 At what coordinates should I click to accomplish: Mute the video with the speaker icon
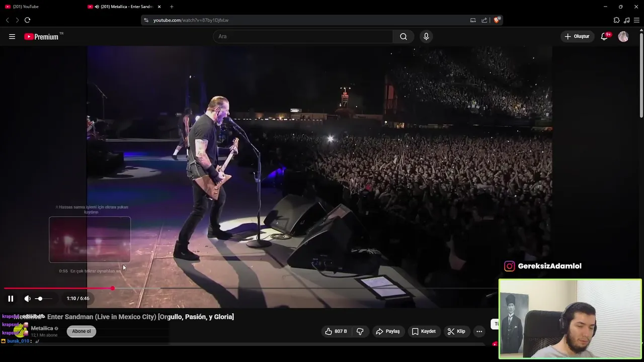coord(27,299)
